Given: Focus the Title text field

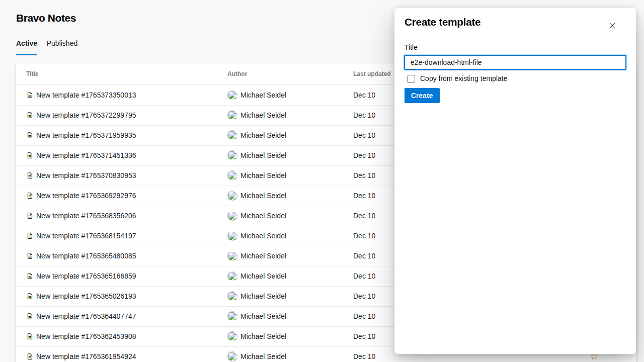Looking at the screenshot, I should pos(515,62).
